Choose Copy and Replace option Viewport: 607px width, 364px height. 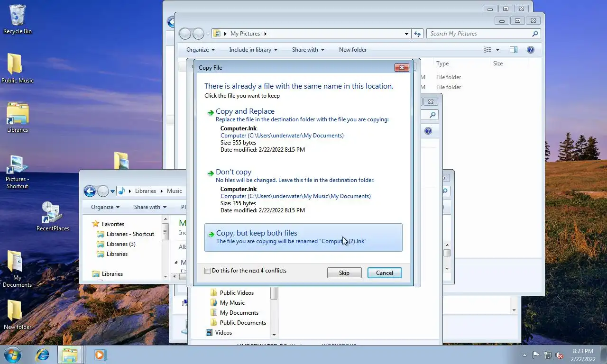coord(303,130)
